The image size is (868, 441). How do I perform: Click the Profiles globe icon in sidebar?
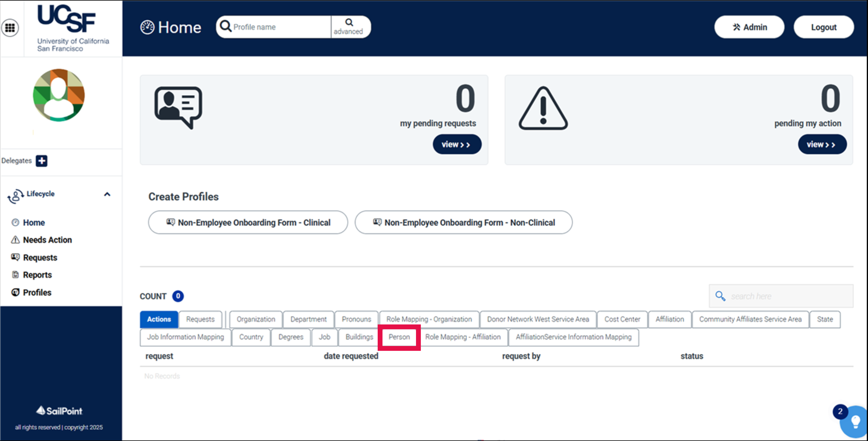[x=15, y=292]
